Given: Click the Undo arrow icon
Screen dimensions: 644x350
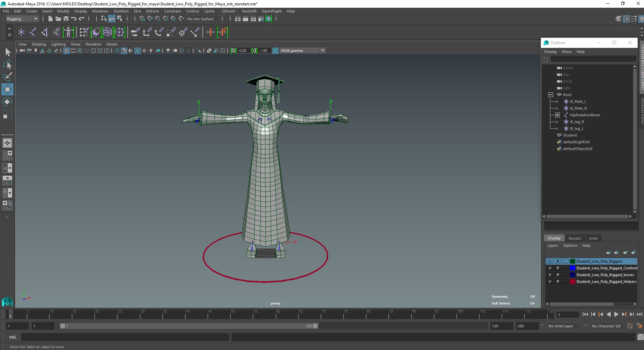Looking at the screenshot, I should (74, 19).
